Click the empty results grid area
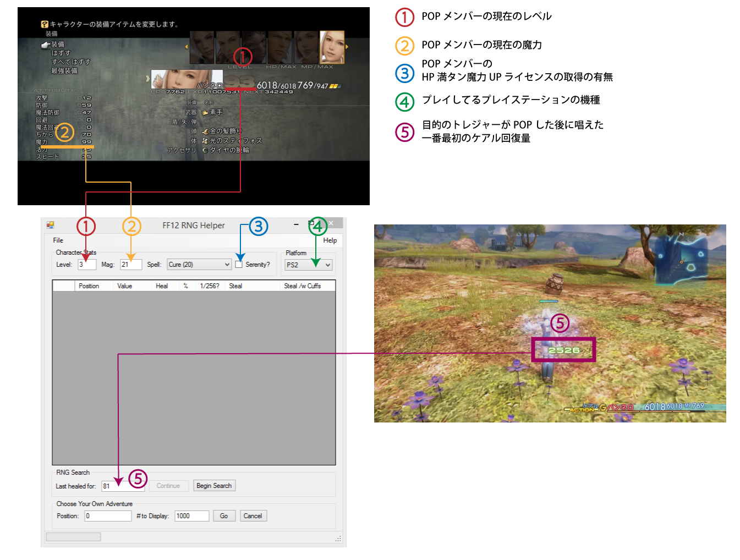Image resolution: width=740 pixels, height=560 pixels. tap(194, 378)
